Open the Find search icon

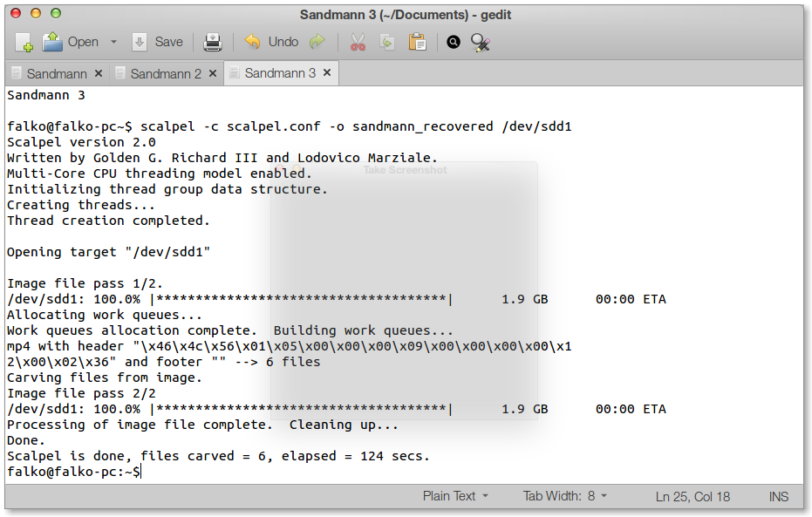point(454,42)
